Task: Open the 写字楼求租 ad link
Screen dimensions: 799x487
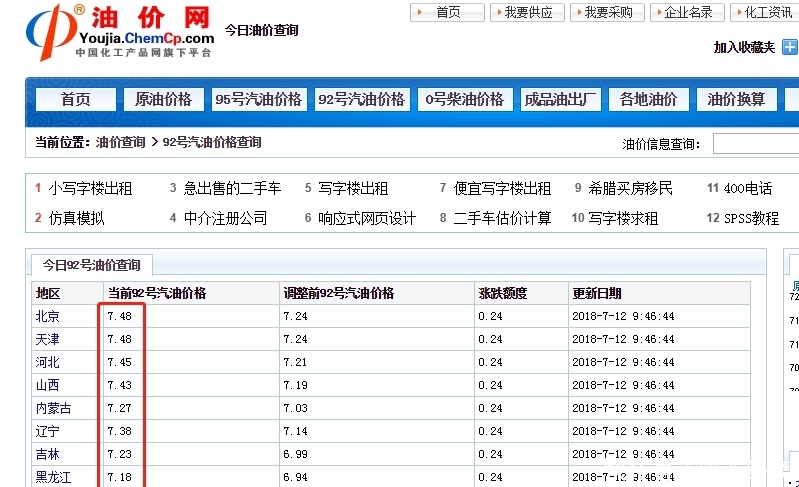Action: (623, 218)
